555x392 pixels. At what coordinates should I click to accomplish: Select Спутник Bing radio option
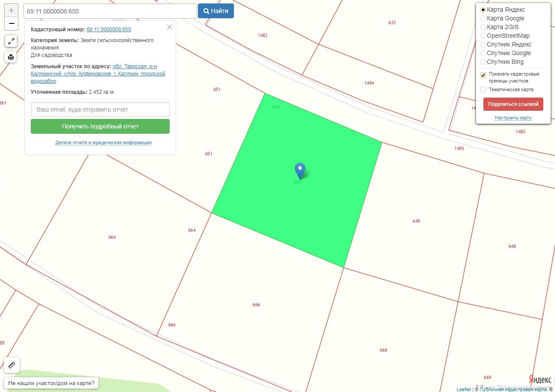[x=483, y=62]
